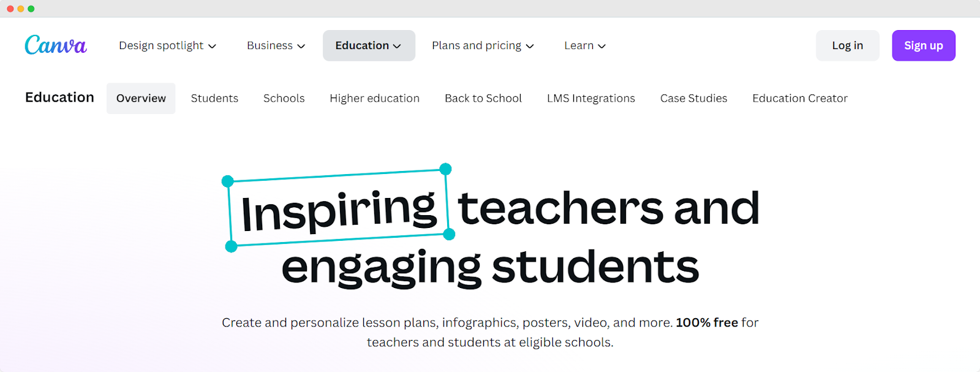Viewport: 980px width, 372px height.
Task: Click the top-right teal handle of Inspiring frame
Action: point(446,169)
